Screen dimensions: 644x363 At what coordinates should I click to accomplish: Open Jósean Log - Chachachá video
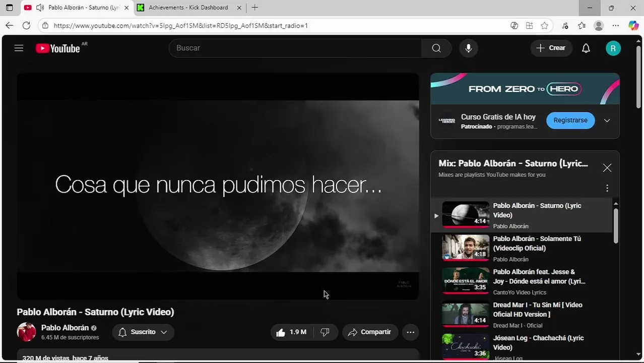pos(522,347)
